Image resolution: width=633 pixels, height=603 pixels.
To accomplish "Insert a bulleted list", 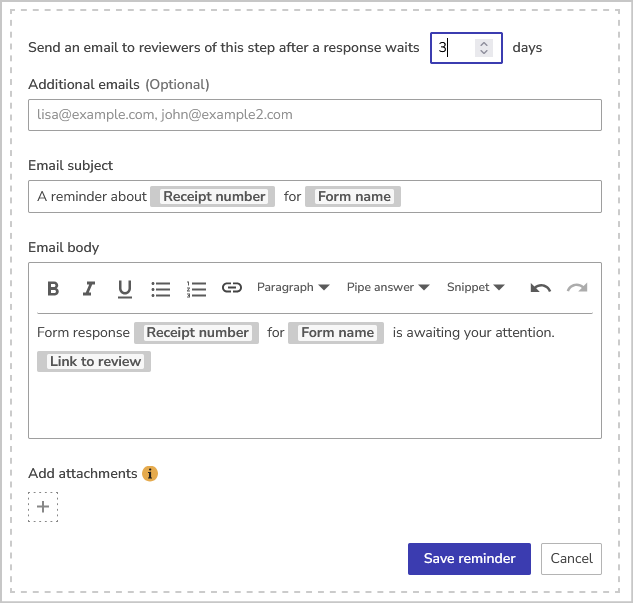I will click(160, 288).
